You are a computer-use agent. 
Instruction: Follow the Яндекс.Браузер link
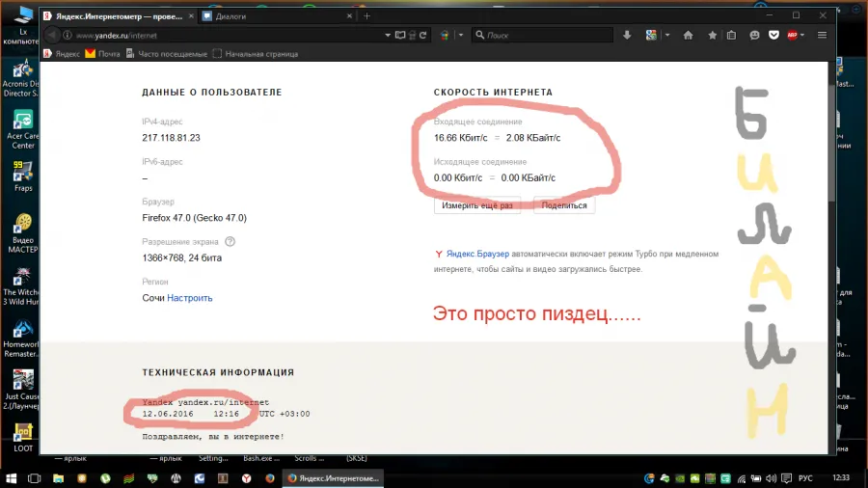click(477, 254)
